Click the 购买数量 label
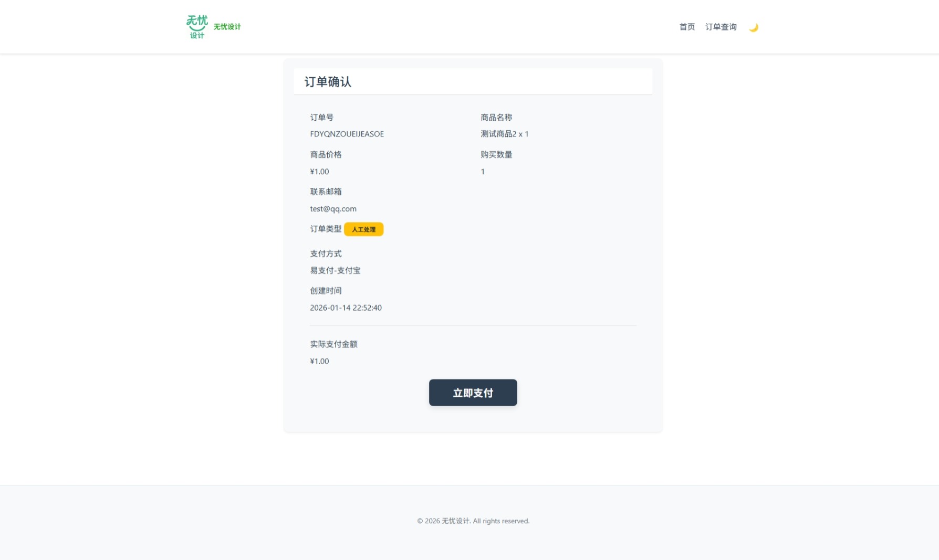The height and width of the screenshot is (560, 939). (x=496, y=155)
